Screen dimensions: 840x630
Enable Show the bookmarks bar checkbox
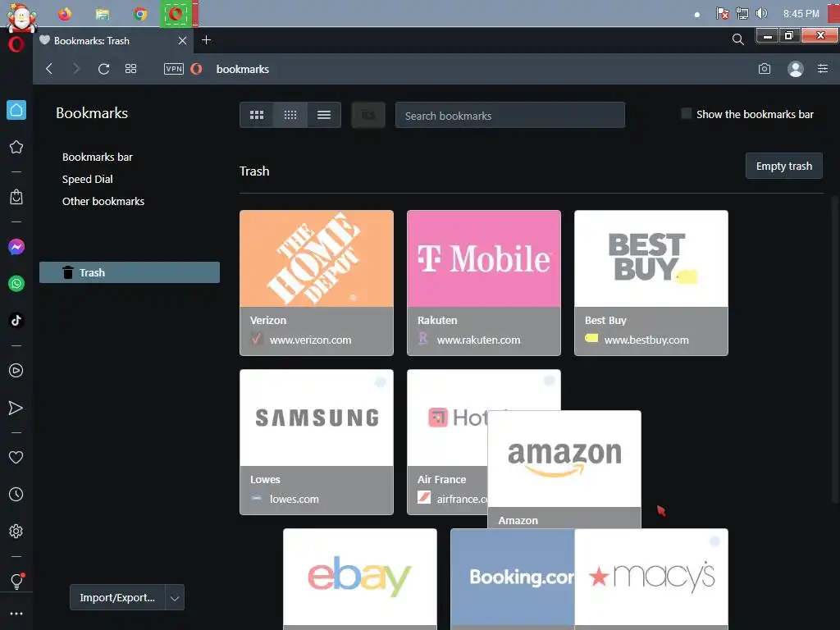(686, 113)
